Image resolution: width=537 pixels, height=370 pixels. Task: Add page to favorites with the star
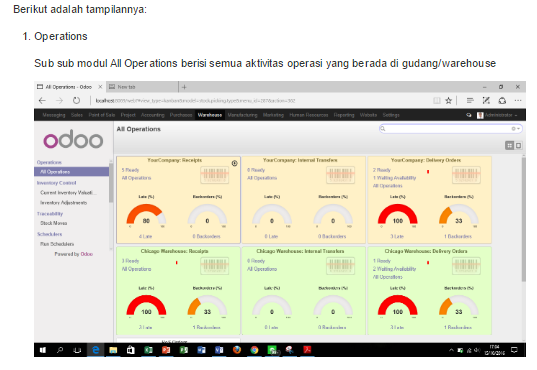(x=448, y=100)
